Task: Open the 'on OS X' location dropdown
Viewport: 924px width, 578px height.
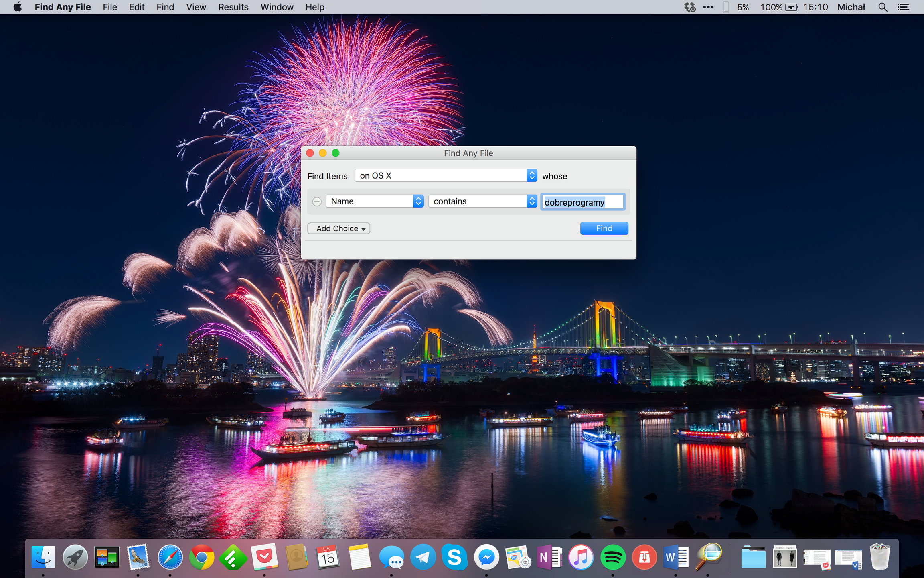Action: (x=446, y=176)
